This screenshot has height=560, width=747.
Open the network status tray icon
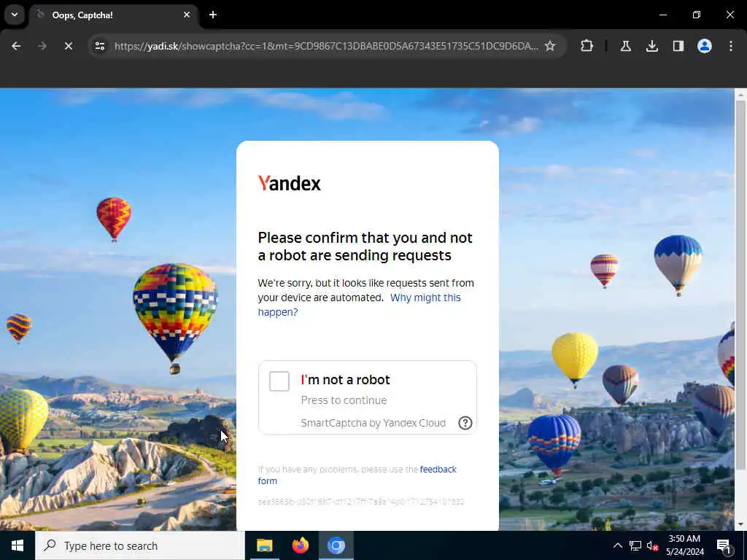[x=635, y=545]
